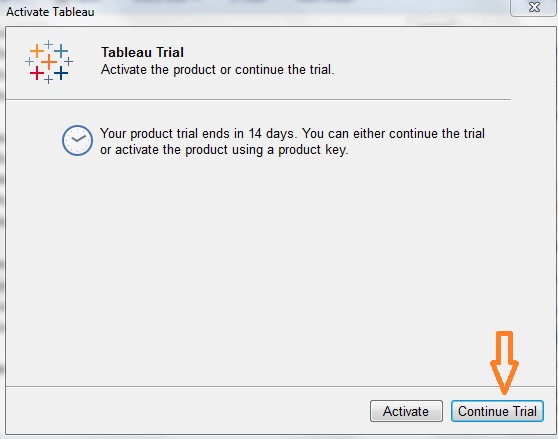Screen dimensions: 558x439
Task: Click the Activate Tableau window title
Action: pyautogui.click(x=50, y=12)
